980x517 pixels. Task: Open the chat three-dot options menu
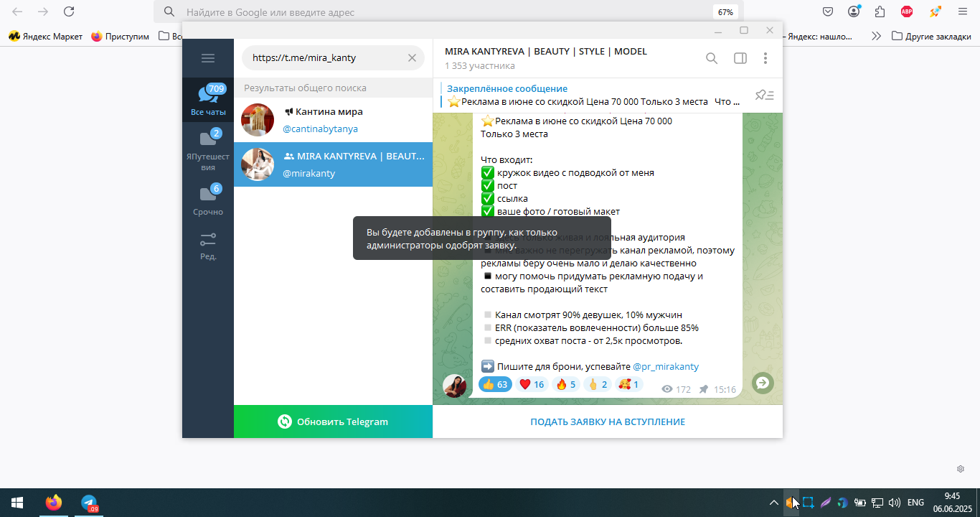coord(765,58)
